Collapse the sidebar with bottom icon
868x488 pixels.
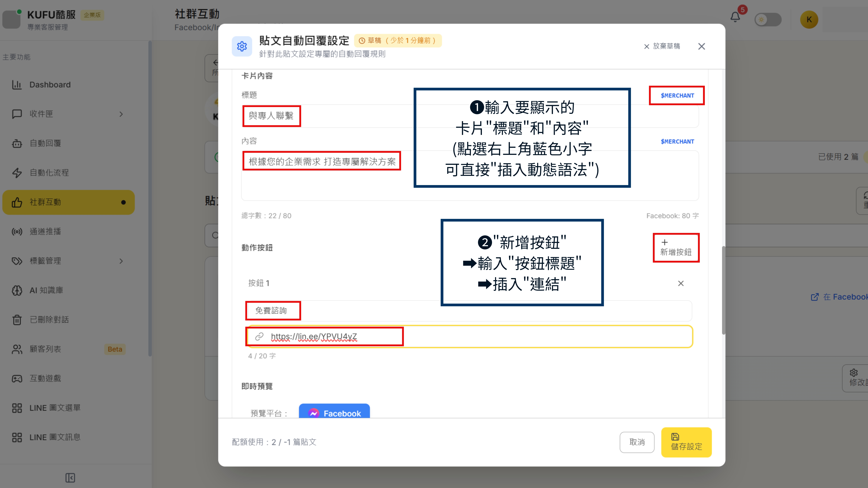pyautogui.click(x=70, y=478)
